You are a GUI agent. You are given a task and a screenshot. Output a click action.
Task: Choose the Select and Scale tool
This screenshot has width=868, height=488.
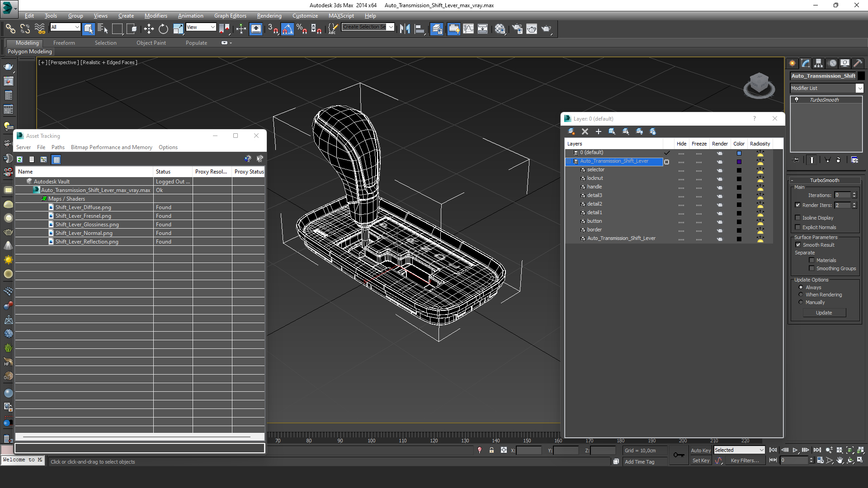click(x=178, y=29)
